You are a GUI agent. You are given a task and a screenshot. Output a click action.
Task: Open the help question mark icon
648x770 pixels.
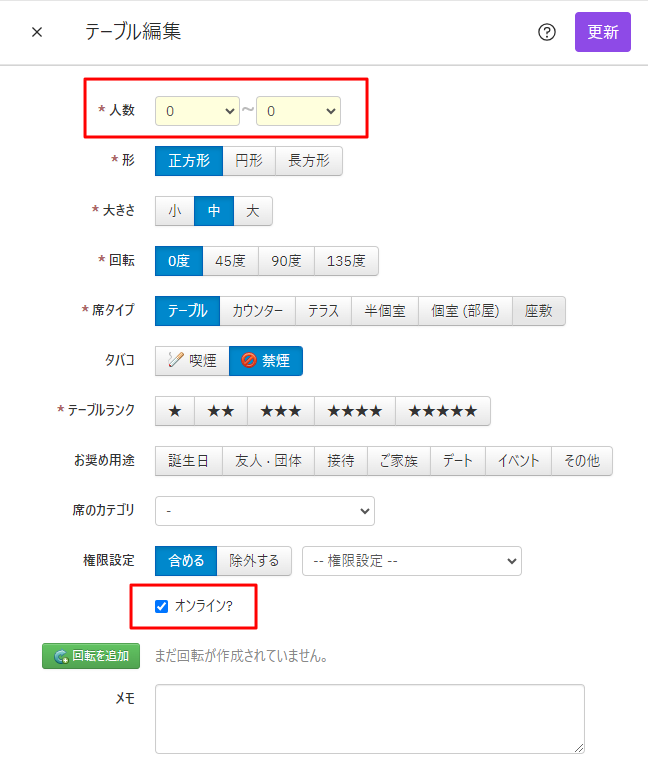(x=546, y=32)
